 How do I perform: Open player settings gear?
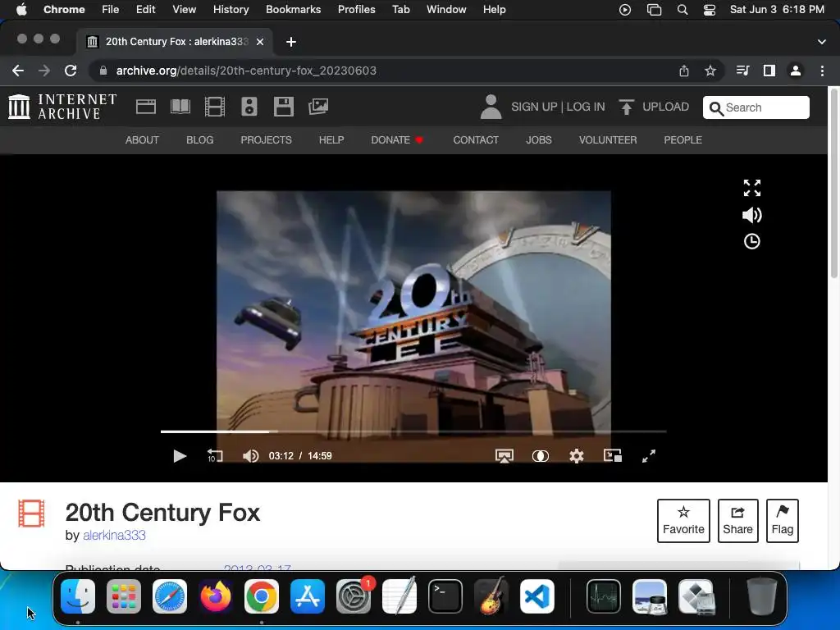(x=577, y=456)
